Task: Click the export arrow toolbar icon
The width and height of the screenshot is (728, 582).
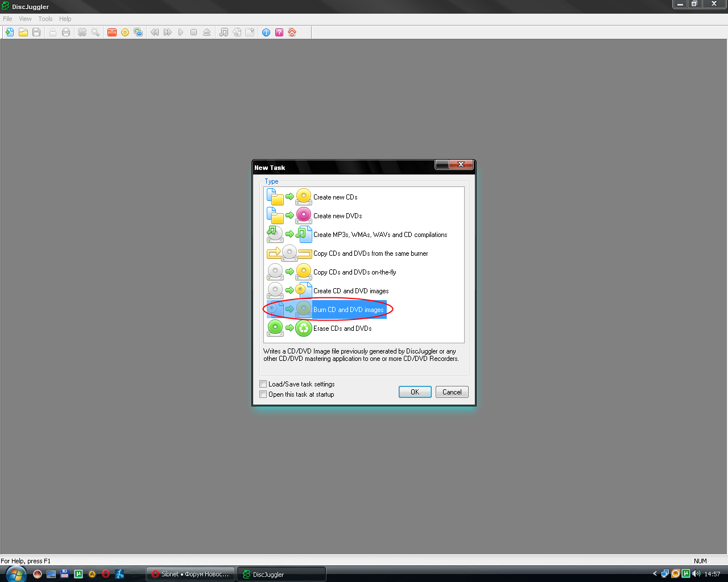Action: tap(250, 32)
